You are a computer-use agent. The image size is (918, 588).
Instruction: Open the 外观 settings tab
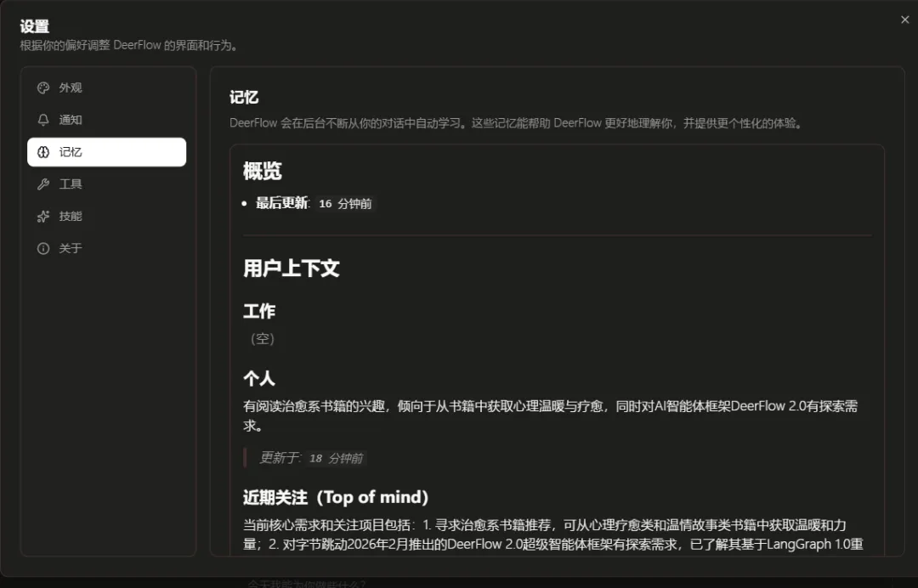tap(106, 88)
